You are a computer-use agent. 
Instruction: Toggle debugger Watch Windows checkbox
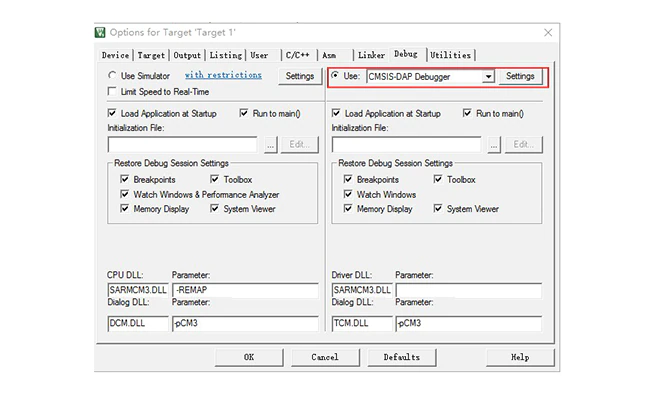pyautogui.click(x=348, y=194)
